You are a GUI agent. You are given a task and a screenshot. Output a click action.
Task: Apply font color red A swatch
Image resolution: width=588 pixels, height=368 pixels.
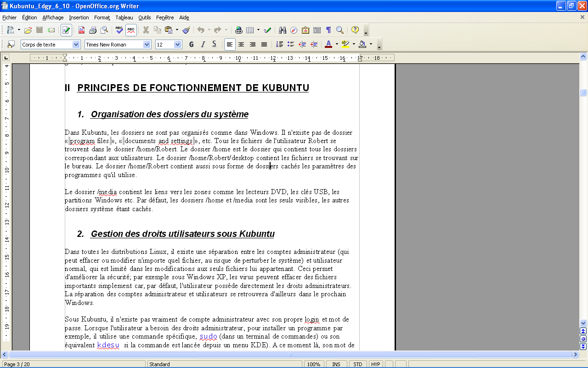coord(328,44)
